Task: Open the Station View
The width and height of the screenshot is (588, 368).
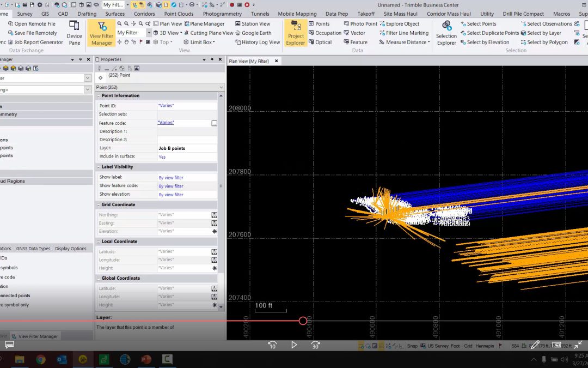Action: [x=253, y=23]
